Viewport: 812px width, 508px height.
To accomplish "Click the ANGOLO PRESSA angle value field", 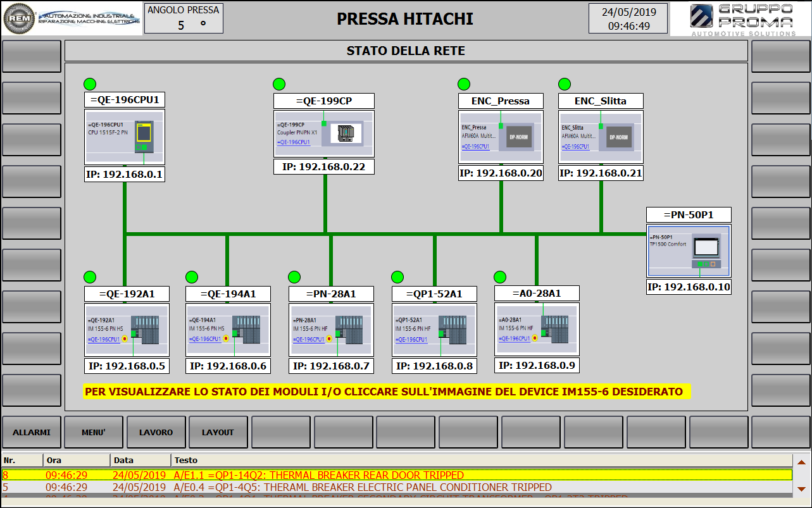I will pos(184,25).
